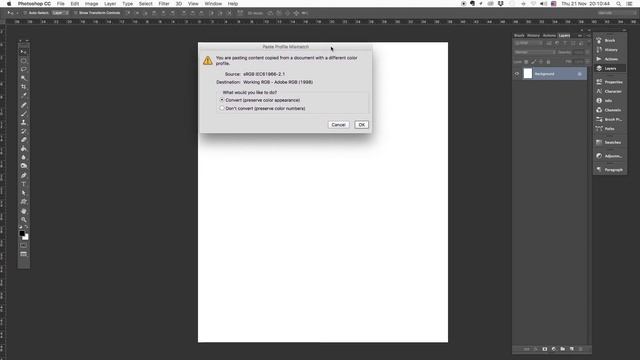Screen dimensions: 640x360
Task: Click the foreground color swatch
Action: (x=22, y=233)
